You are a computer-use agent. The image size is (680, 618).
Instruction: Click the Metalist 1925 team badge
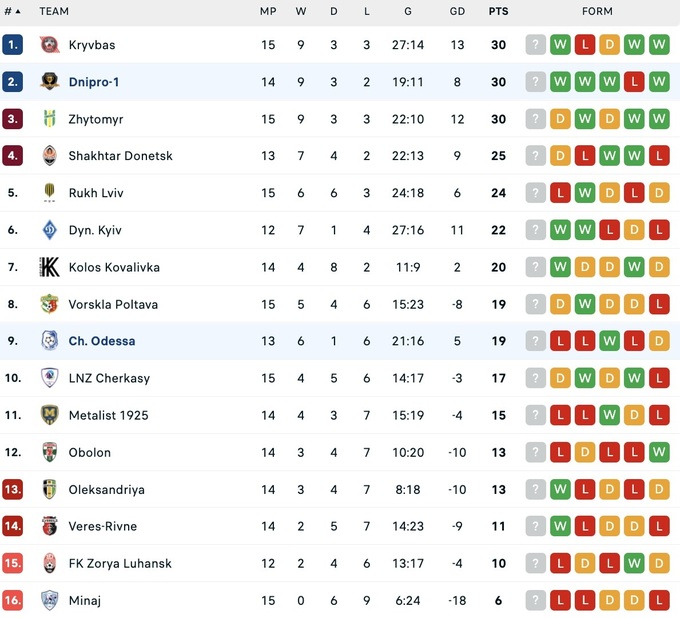coord(49,415)
